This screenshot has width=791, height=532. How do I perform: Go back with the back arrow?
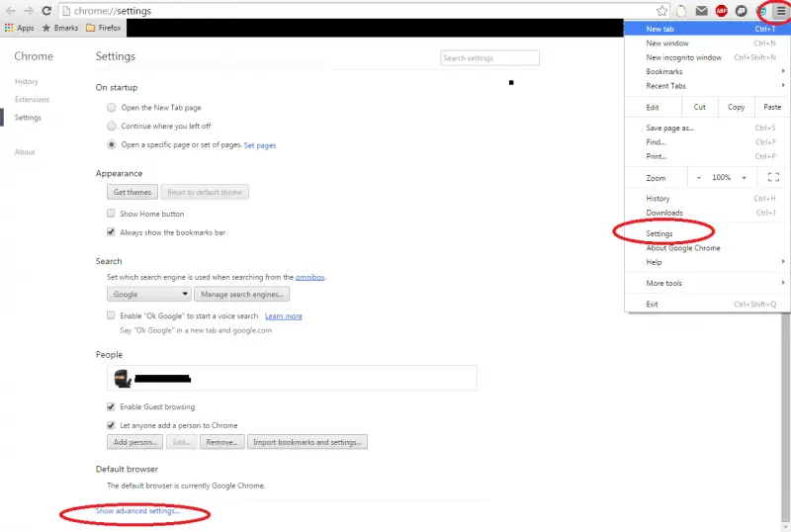coord(11,11)
